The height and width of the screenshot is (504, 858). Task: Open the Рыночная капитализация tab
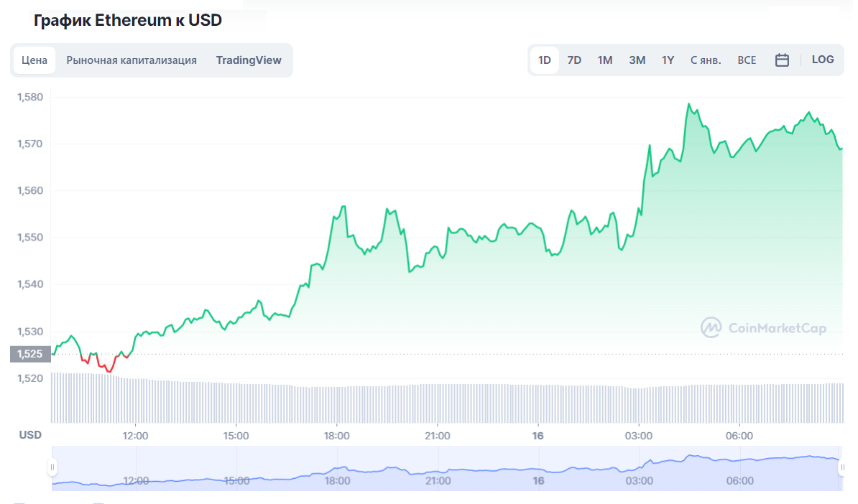pos(132,60)
